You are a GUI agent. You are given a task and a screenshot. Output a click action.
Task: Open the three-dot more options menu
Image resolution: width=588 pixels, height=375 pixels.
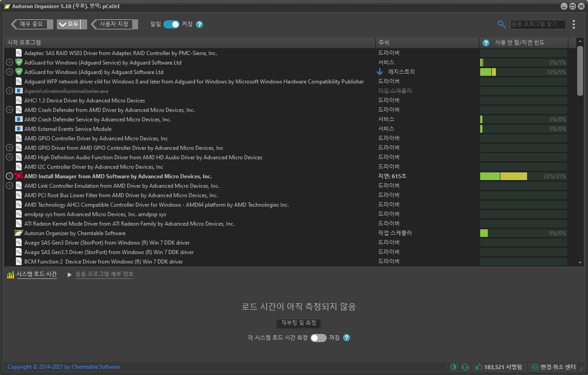point(574,24)
